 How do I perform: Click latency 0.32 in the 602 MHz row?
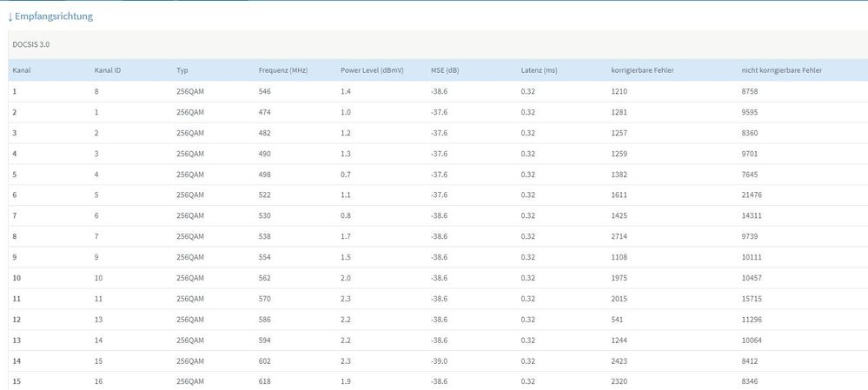[528, 361]
